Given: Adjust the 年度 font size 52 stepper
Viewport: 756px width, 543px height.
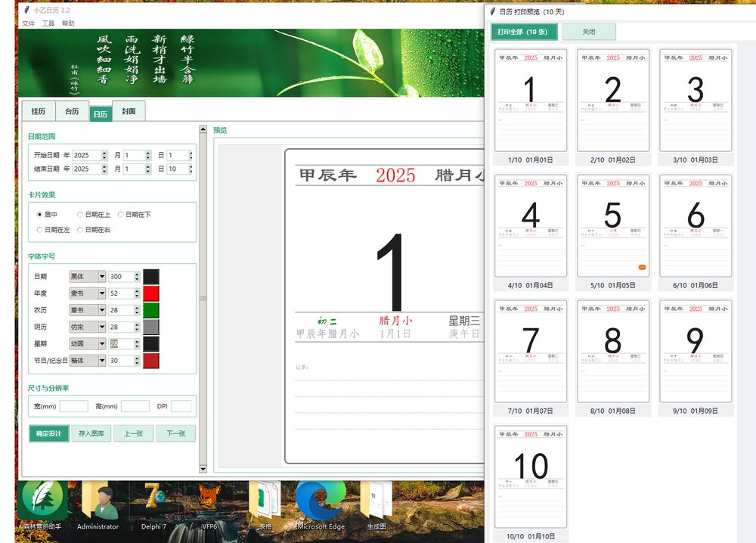Looking at the screenshot, I should click(137, 293).
